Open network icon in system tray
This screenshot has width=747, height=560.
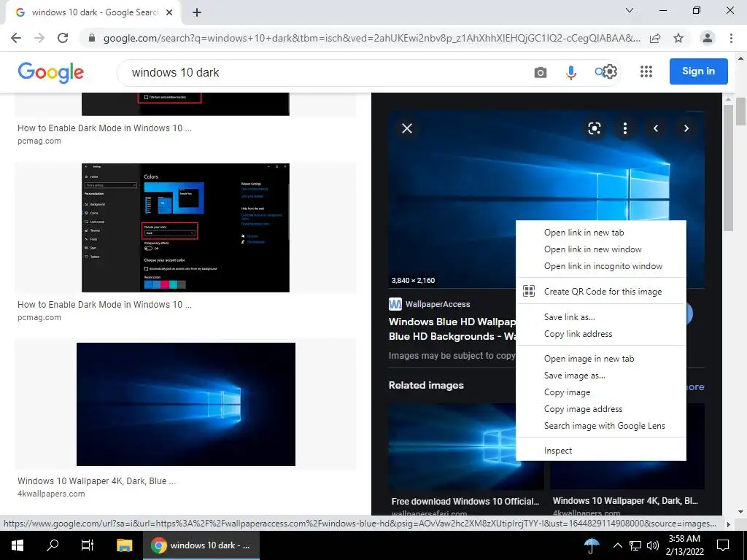(x=635, y=545)
